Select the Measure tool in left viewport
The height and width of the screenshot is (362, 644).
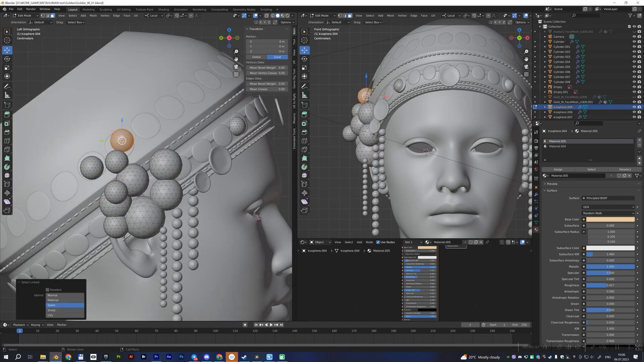tap(7, 96)
